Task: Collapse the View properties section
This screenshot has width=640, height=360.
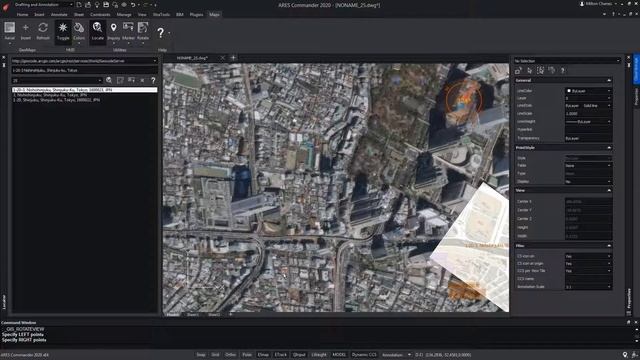Action: [x=609, y=191]
